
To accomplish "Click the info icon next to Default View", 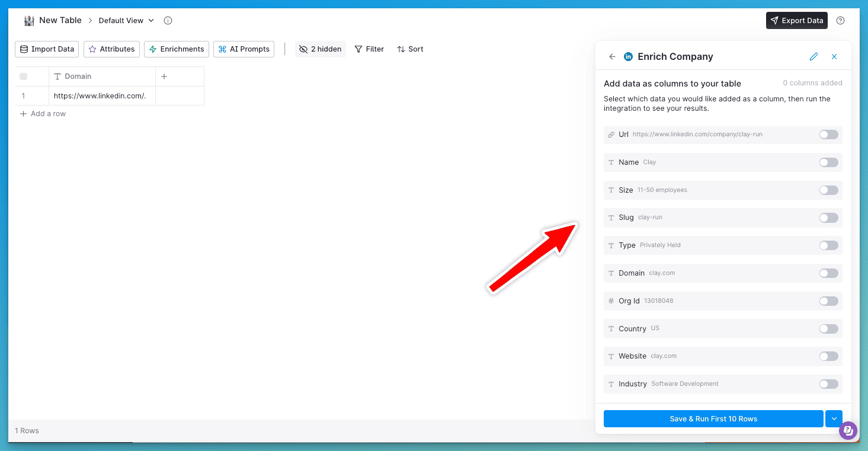I will pyautogui.click(x=168, y=21).
